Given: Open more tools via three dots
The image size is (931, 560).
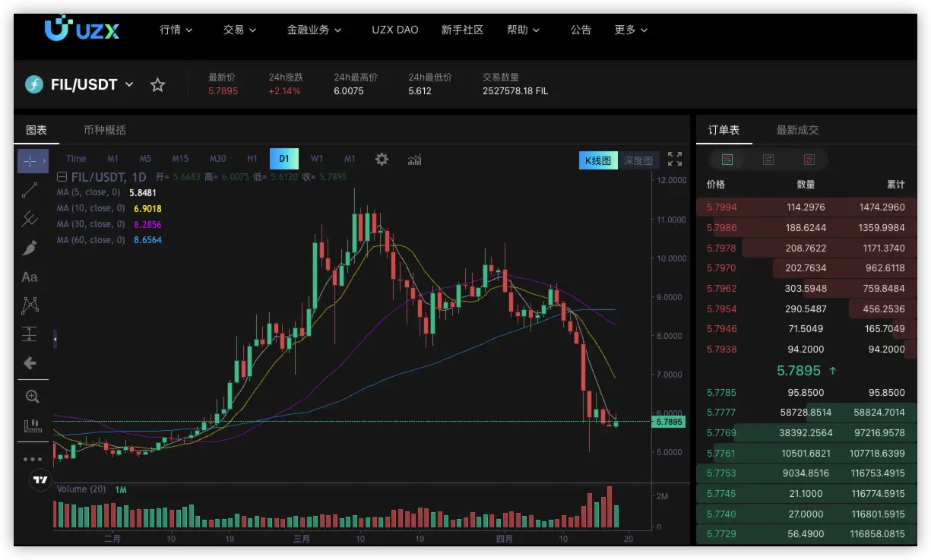Looking at the screenshot, I should pyautogui.click(x=32, y=459).
